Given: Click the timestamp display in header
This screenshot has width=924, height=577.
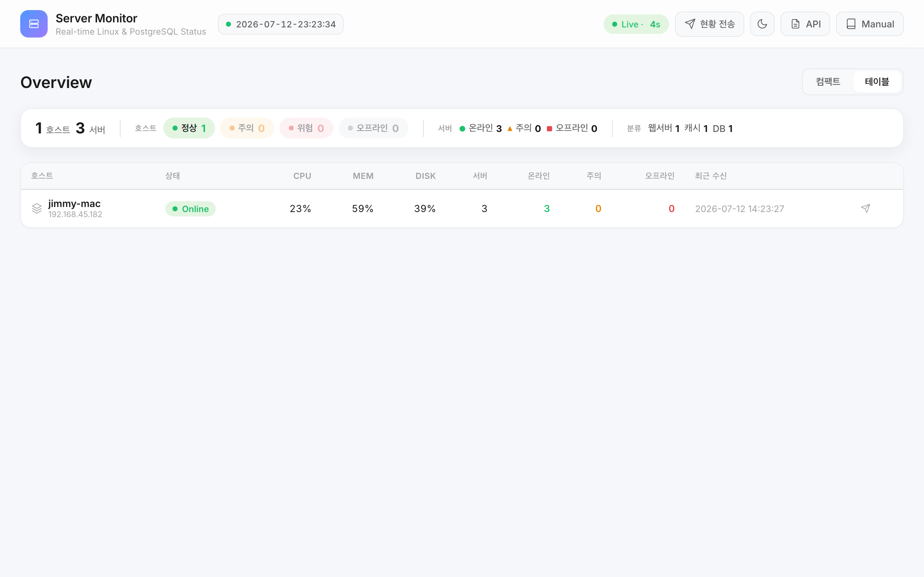Looking at the screenshot, I should point(281,24).
